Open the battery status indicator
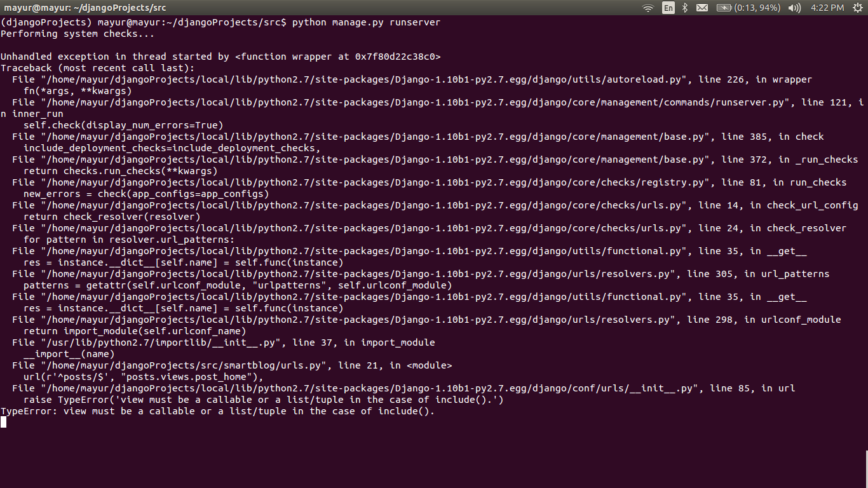This screenshot has width=868, height=488. [x=749, y=8]
